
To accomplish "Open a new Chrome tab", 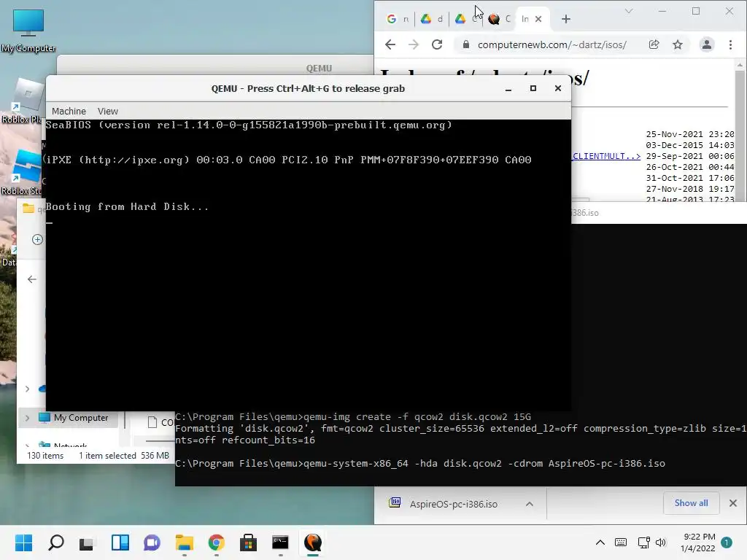I will (x=566, y=19).
